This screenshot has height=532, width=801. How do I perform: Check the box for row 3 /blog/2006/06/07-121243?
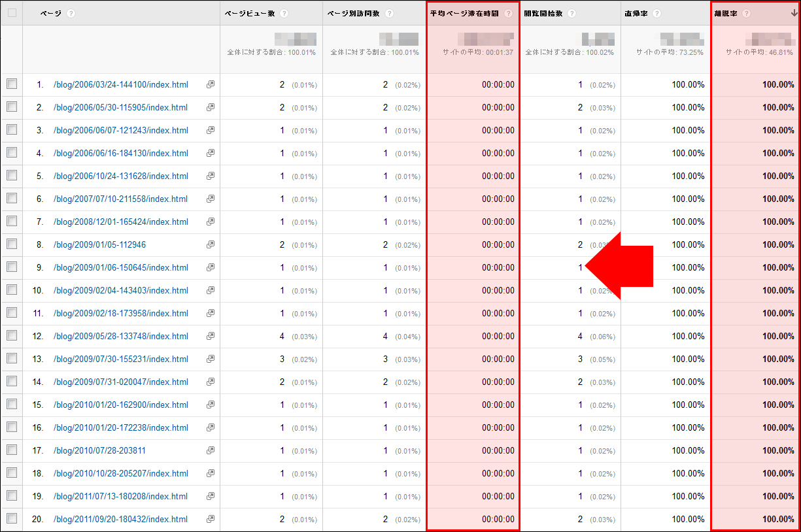12,129
